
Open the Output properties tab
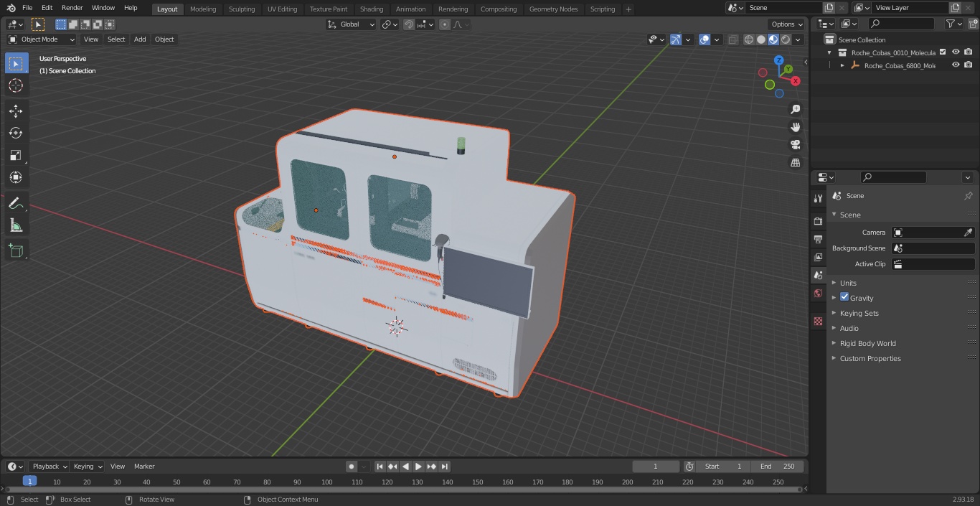pyautogui.click(x=818, y=239)
